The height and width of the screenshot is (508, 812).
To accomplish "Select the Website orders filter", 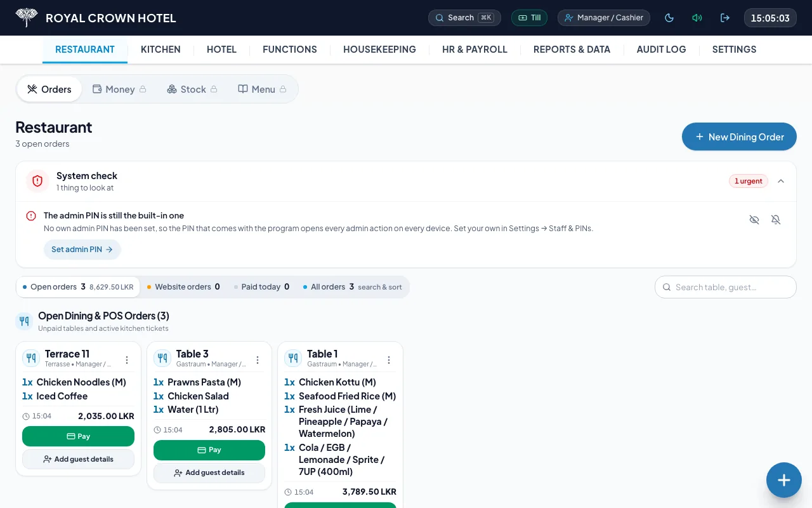I will (183, 287).
